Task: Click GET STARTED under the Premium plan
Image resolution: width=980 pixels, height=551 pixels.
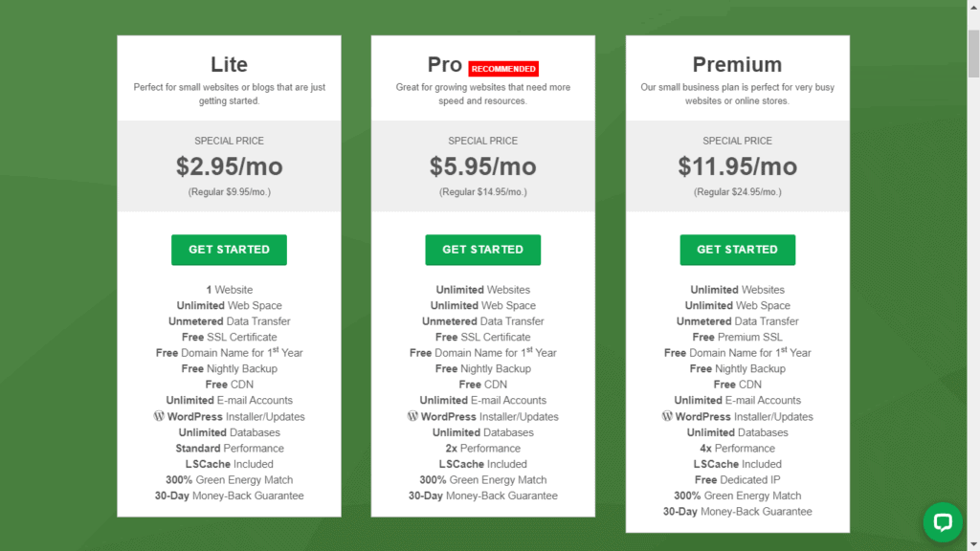Action: coord(737,250)
